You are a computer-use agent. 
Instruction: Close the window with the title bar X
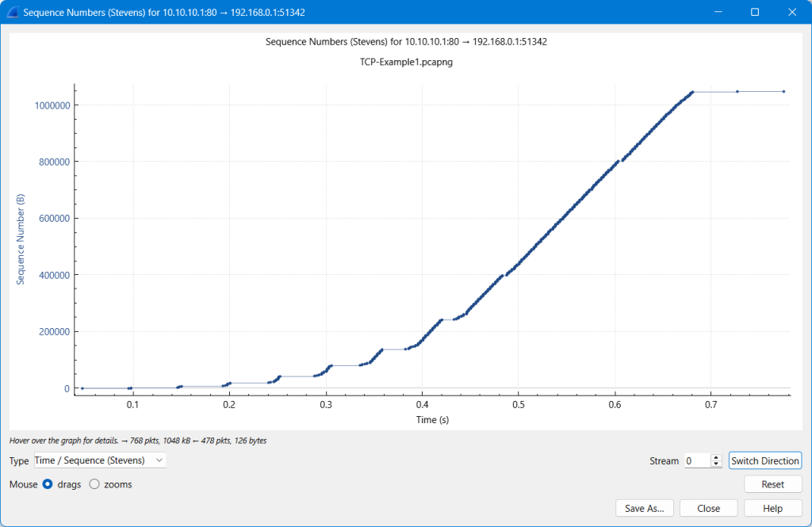click(791, 12)
